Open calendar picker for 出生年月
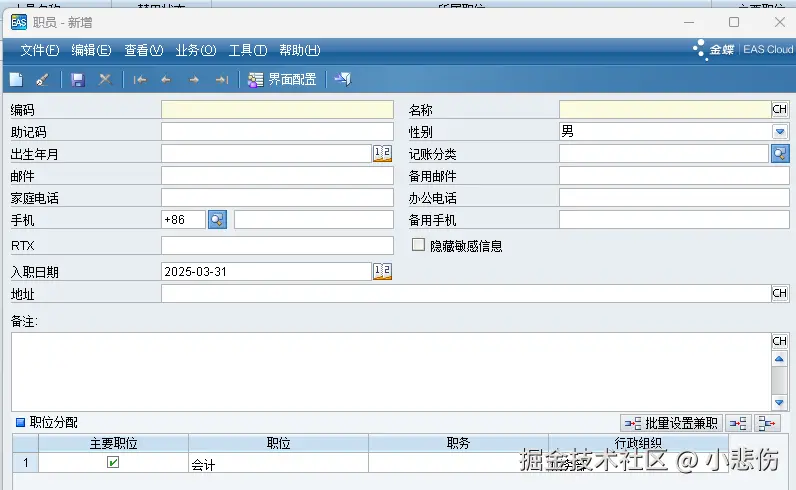The height and width of the screenshot is (490, 796). tap(382, 153)
